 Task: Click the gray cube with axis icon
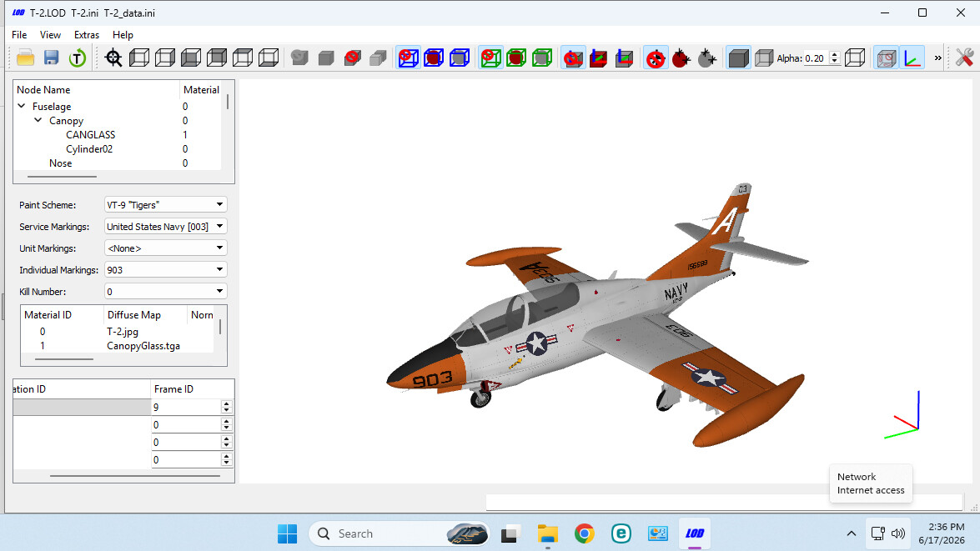coord(625,58)
